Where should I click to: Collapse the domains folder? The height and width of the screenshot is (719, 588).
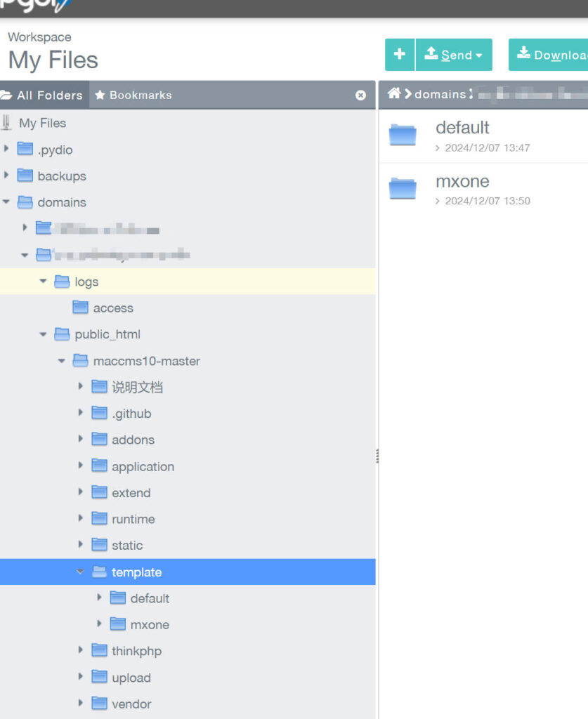click(x=7, y=202)
